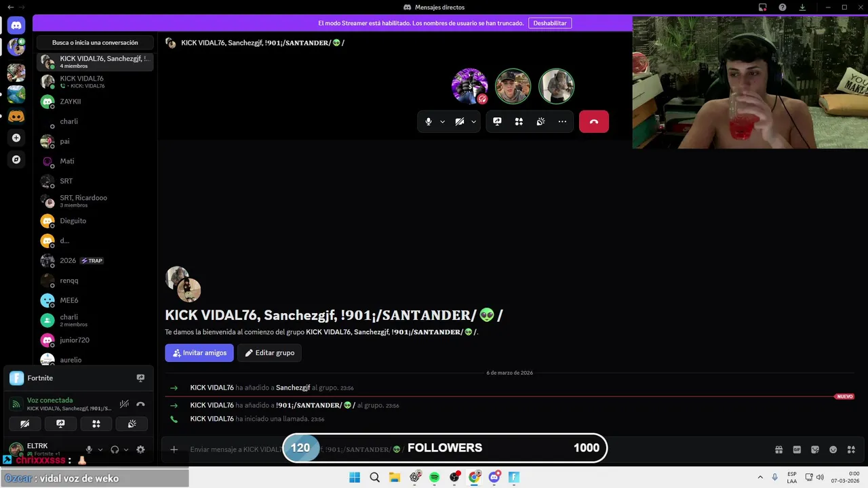
Task: Hang up with the red disconnect button
Action: coord(594,121)
